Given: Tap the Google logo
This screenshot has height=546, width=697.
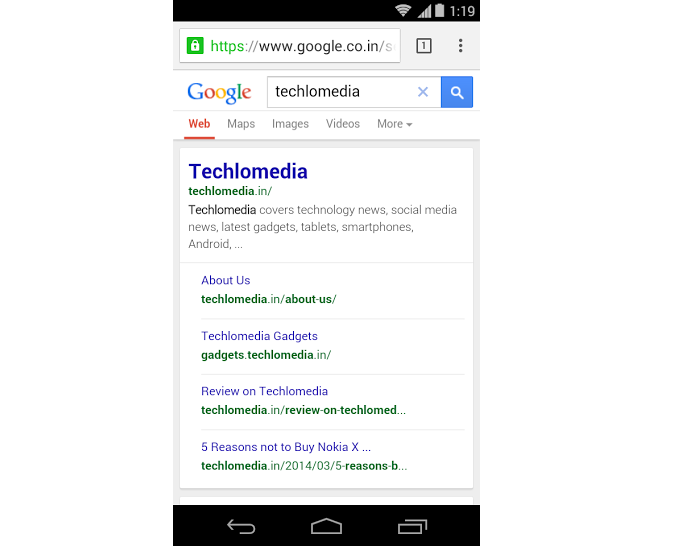Looking at the screenshot, I should click(x=219, y=92).
